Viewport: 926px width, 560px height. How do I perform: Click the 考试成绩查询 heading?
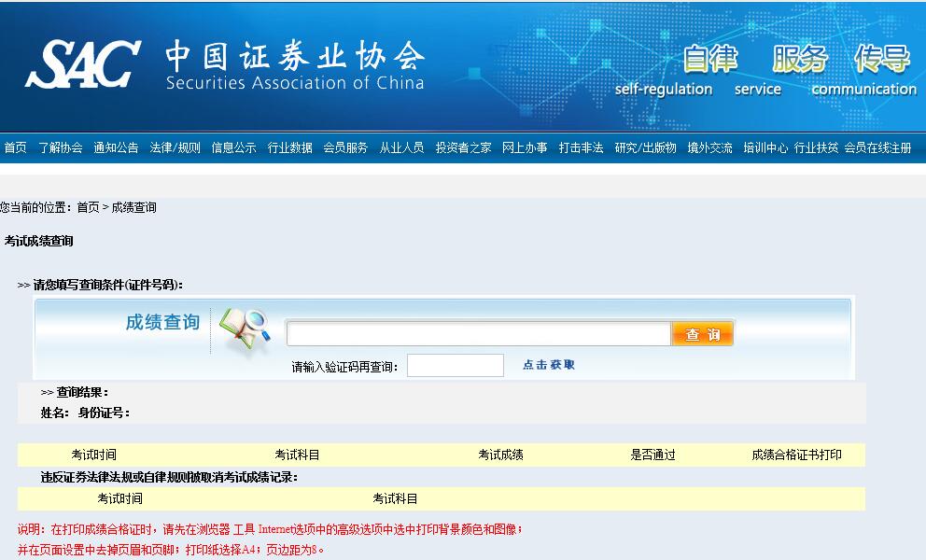(39, 241)
